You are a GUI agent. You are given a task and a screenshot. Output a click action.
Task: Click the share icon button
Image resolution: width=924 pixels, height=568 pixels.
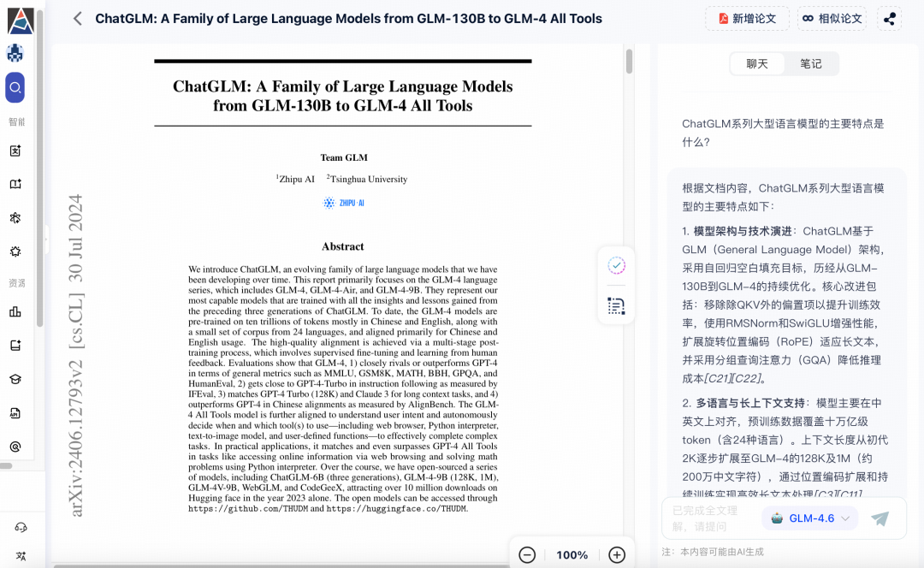click(889, 19)
